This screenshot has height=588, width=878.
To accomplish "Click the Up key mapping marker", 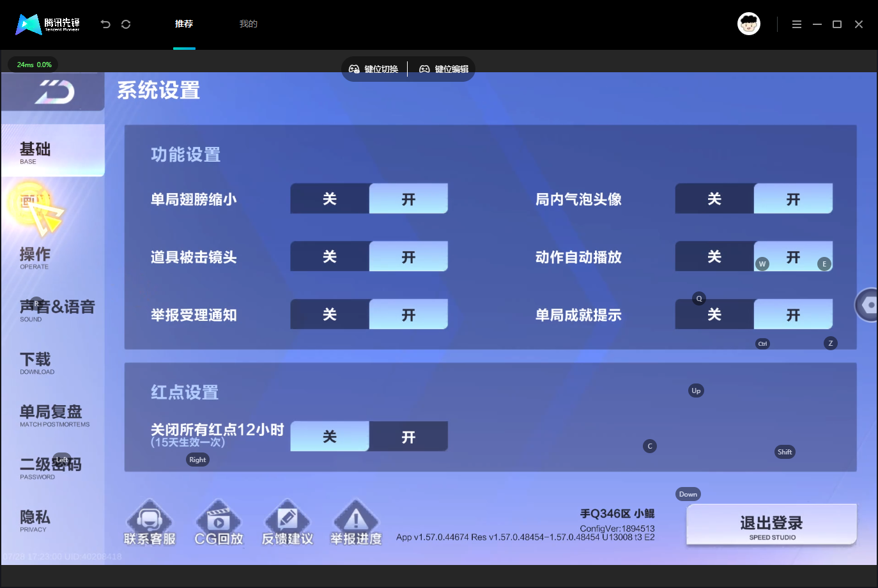I will (696, 391).
